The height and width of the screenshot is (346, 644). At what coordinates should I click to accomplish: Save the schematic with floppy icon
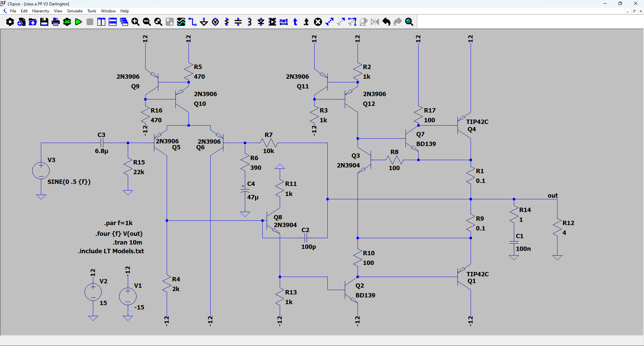click(x=44, y=22)
